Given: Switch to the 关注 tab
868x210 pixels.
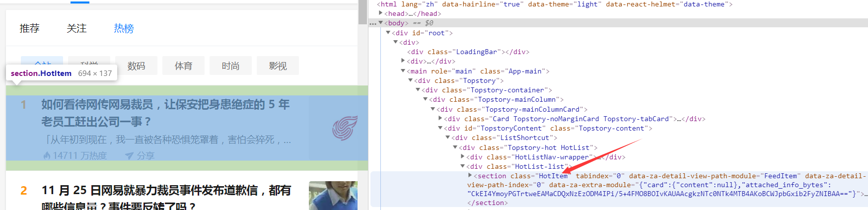Looking at the screenshot, I should coord(76,28).
